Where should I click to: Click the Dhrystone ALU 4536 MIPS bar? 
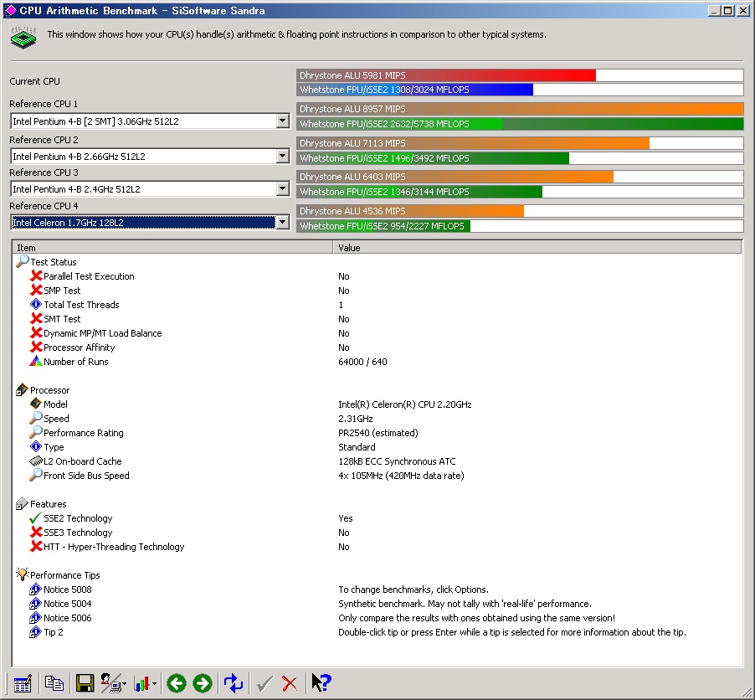pos(410,211)
